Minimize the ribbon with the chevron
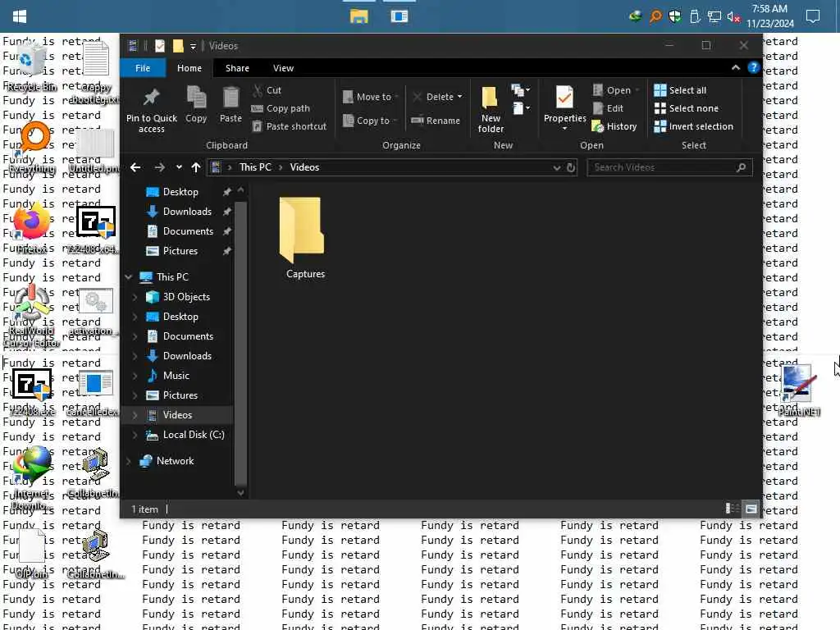This screenshot has width=840, height=630. click(736, 67)
